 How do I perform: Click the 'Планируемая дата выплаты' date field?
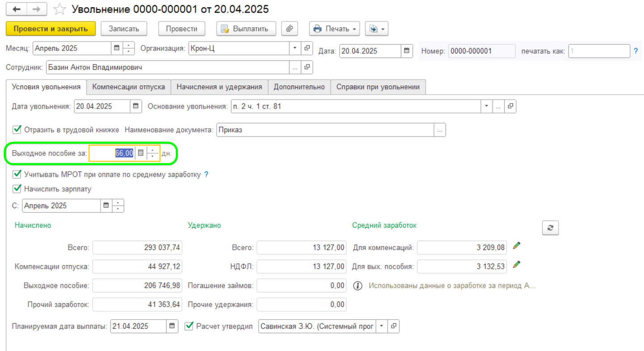click(x=138, y=326)
